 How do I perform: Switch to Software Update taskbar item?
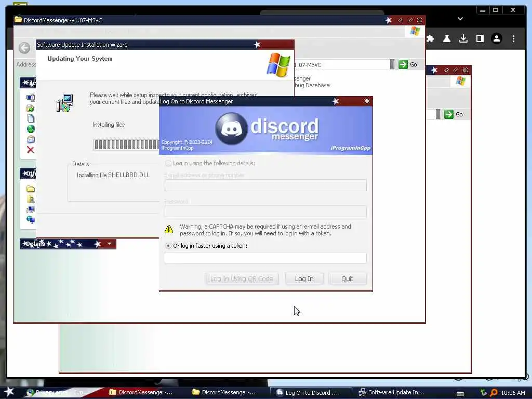tap(392, 392)
